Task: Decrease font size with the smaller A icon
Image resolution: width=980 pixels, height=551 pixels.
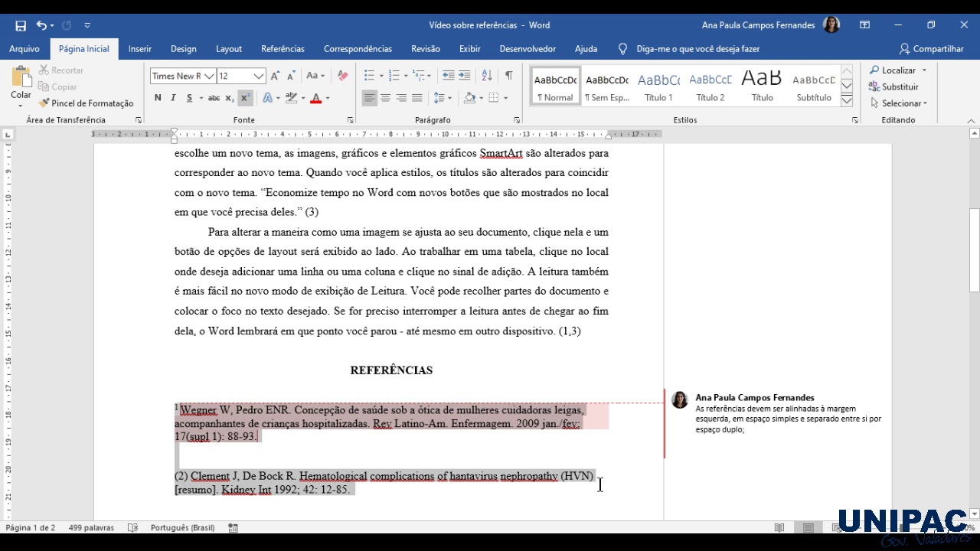Action: click(291, 76)
